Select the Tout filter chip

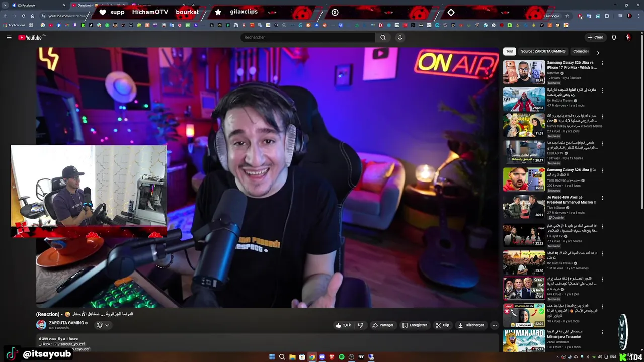tap(510, 51)
